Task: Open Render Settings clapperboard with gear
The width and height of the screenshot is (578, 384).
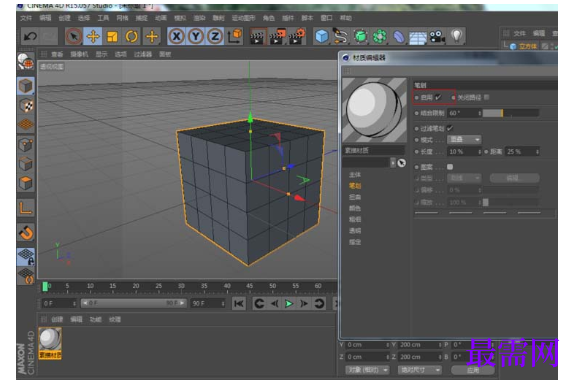Action: click(x=297, y=36)
